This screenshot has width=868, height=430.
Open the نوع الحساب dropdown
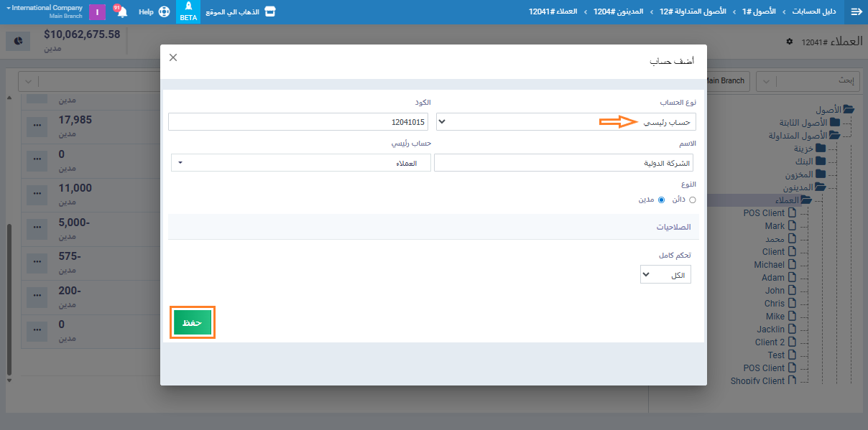coord(565,122)
